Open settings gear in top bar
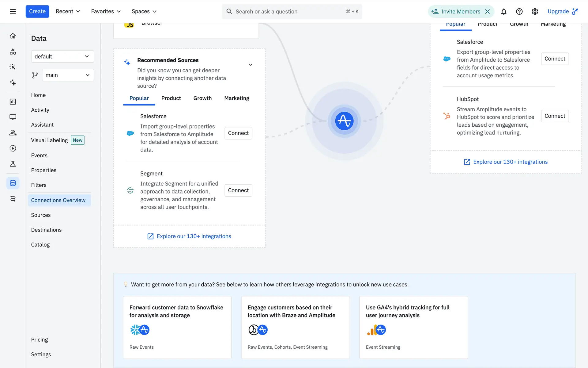588x368 pixels. tap(535, 12)
